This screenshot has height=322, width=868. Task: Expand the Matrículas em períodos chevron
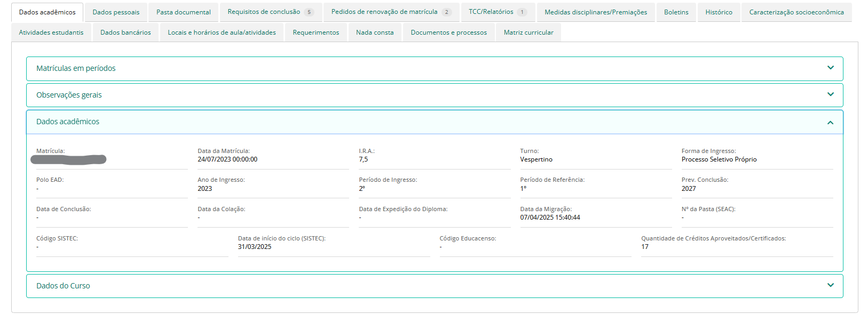[x=830, y=68]
